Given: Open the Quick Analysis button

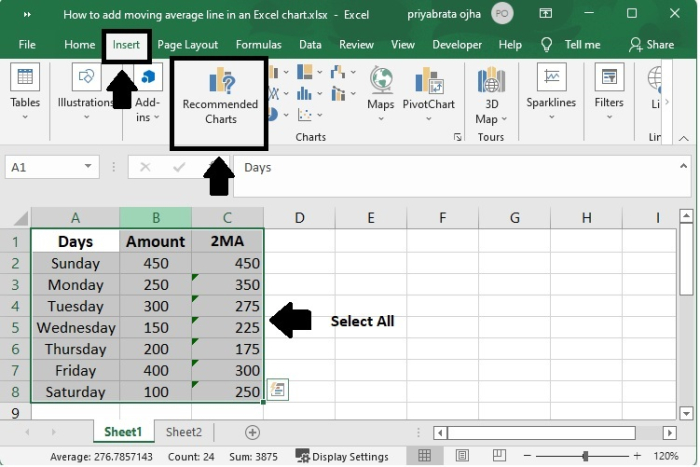Looking at the screenshot, I should 277,390.
